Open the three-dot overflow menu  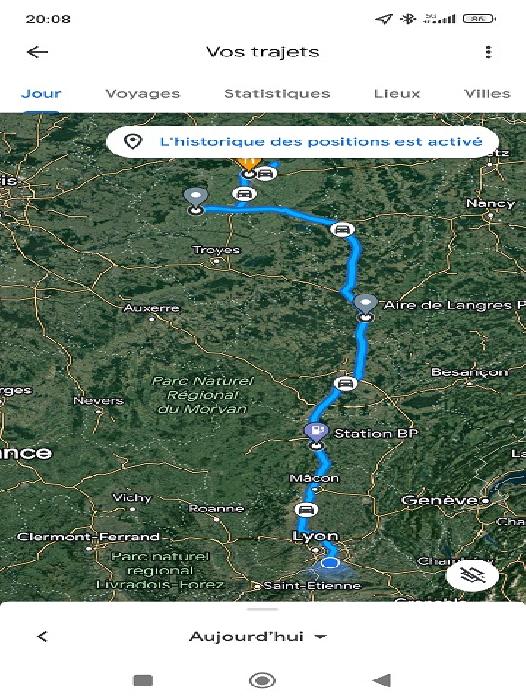pos(488,52)
